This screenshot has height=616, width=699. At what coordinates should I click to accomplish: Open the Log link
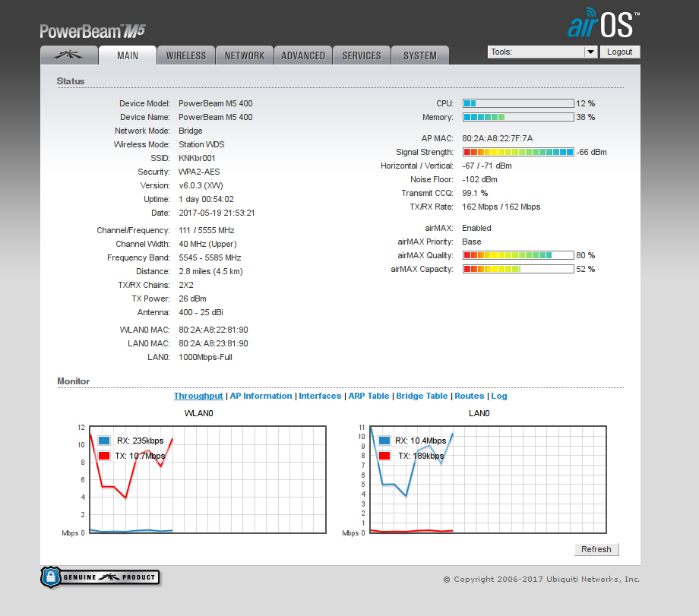click(499, 396)
